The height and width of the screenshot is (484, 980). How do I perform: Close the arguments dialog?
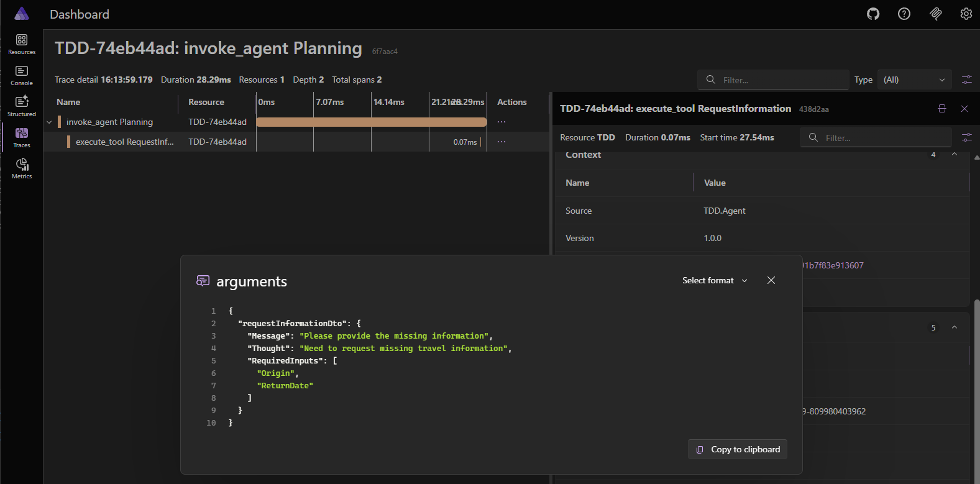[x=771, y=280]
